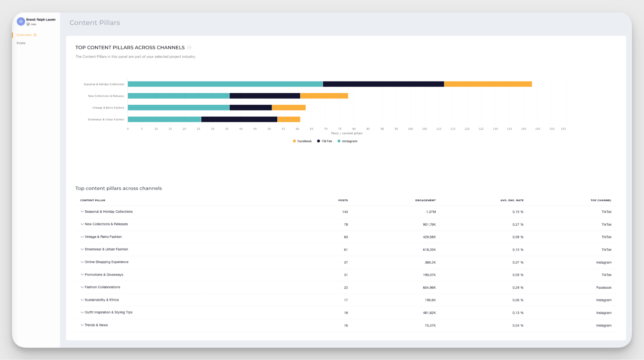Expand the Seasonal & Holiday Collections row
This screenshot has width=644, height=360.
click(82, 212)
